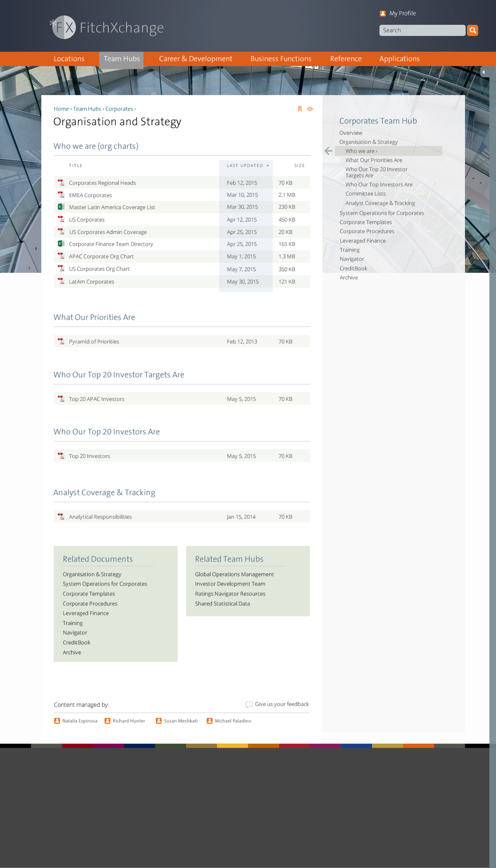Open Corporate Templates under Related Documents
The height and width of the screenshot is (868, 496).
point(89,593)
